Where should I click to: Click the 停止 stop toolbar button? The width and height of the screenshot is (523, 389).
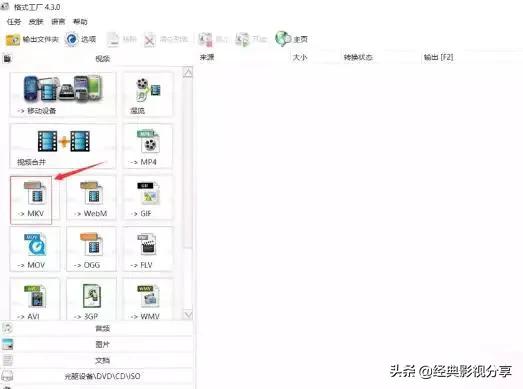[213, 39]
